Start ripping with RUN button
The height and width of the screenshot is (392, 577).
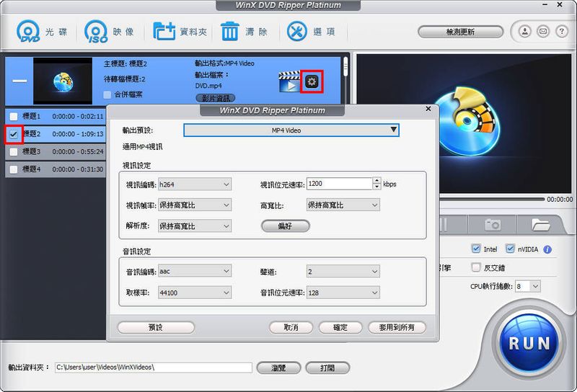point(529,343)
